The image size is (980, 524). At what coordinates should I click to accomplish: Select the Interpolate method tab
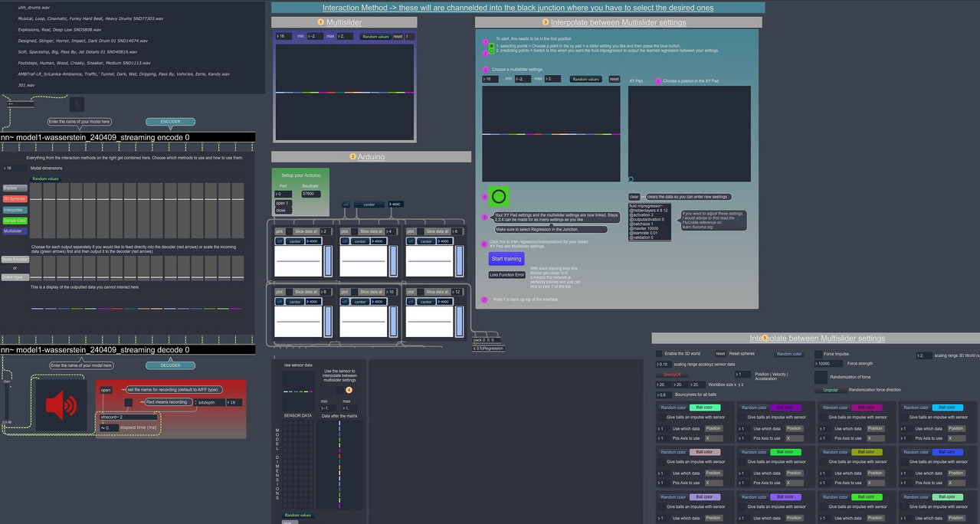pyautogui.click(x=14, y=209)
